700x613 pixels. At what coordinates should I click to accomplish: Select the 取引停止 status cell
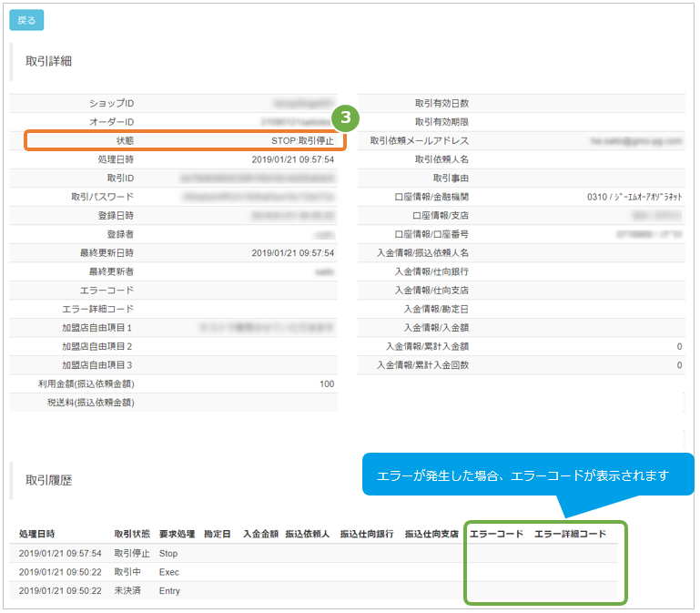tap(132, 554)
